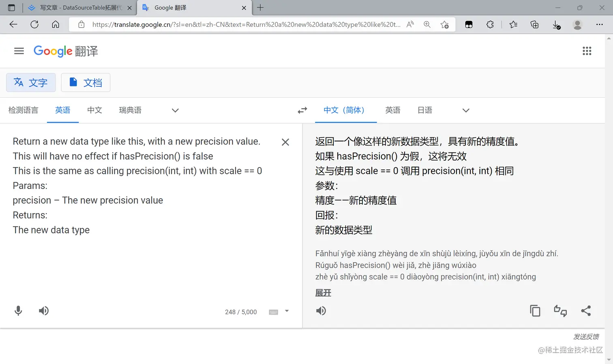The image size is (613, 364).
Task: Go back to the previous page
Action: [13, 24]
